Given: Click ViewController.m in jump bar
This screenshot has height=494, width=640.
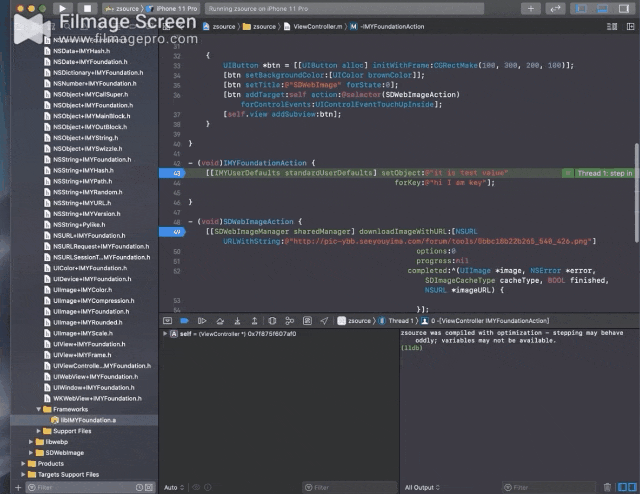Looking at the screenshot, I should tap(313, 27).
